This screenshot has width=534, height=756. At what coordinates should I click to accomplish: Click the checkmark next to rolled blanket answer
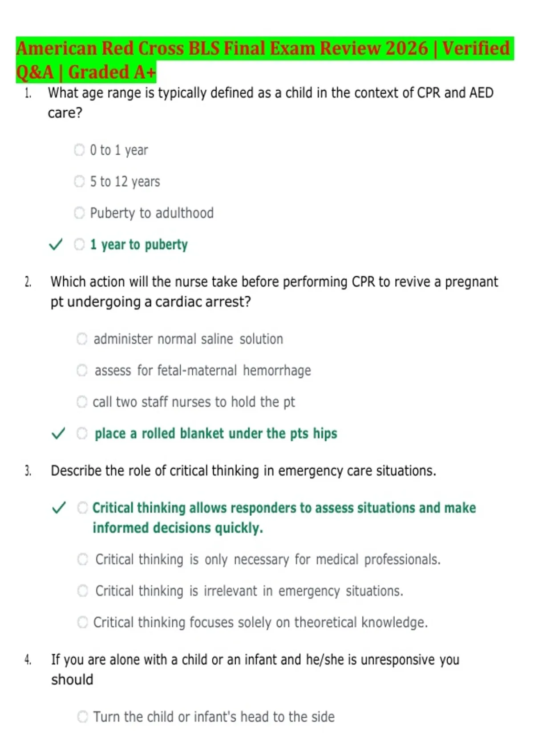[x=58, y=433]
